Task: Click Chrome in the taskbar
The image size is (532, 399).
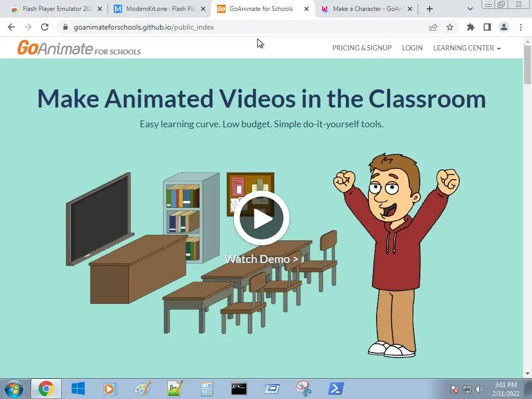Action: tap(46, 389)
